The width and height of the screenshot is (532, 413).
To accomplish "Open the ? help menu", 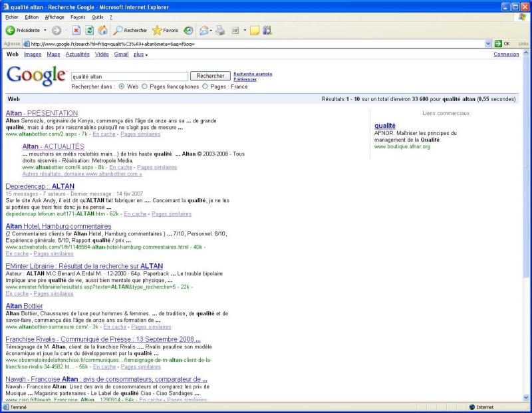I will tap(111, 17).
